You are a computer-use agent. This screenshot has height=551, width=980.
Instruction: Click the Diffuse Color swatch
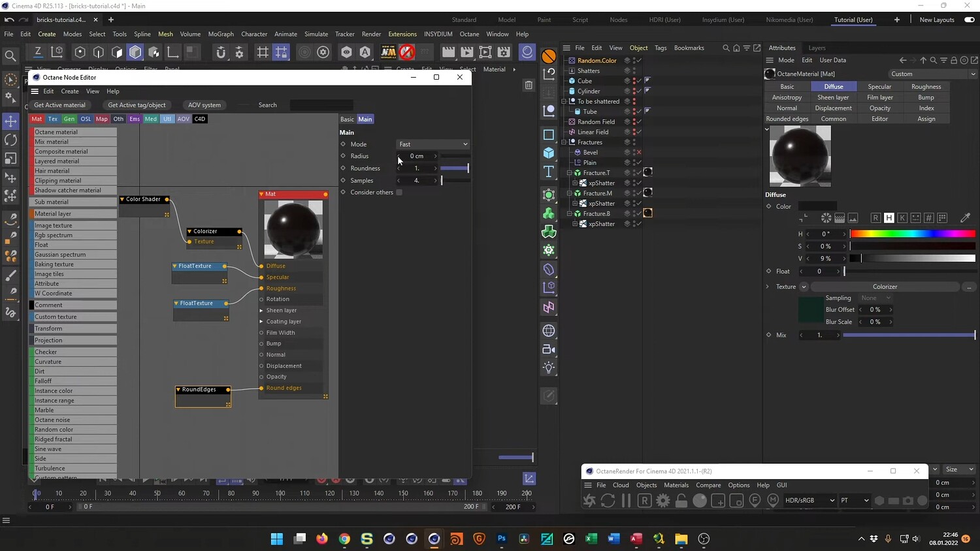pos(817,206)
